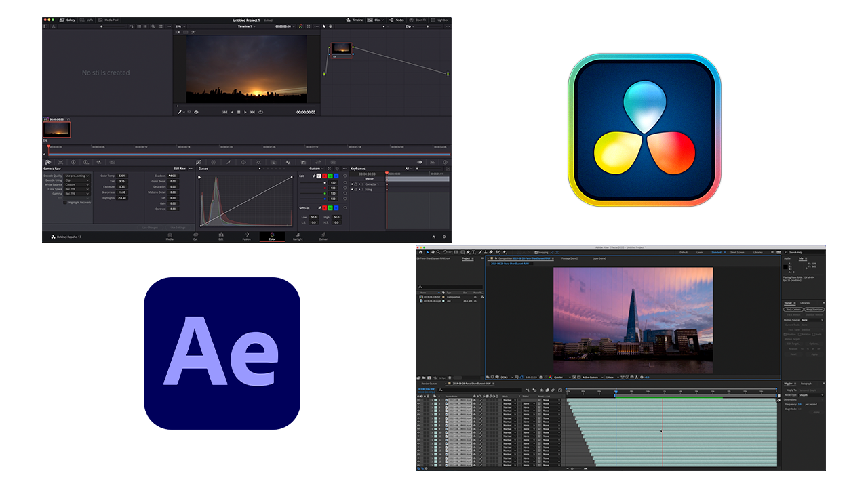Image resolution: width=868 pixels, height=488 pixels.
Task: Switch to the Default workspace in After Effects
Action: click(x=684, y=252)
